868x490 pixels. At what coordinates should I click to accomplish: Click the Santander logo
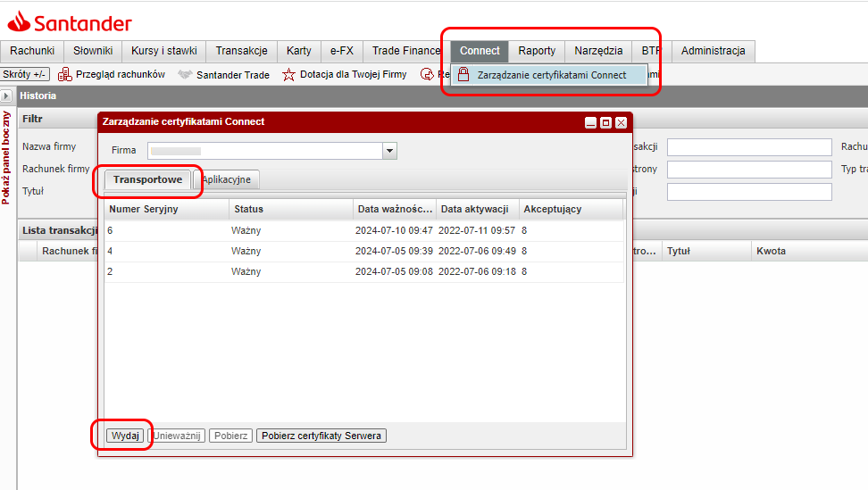[69, 22]
